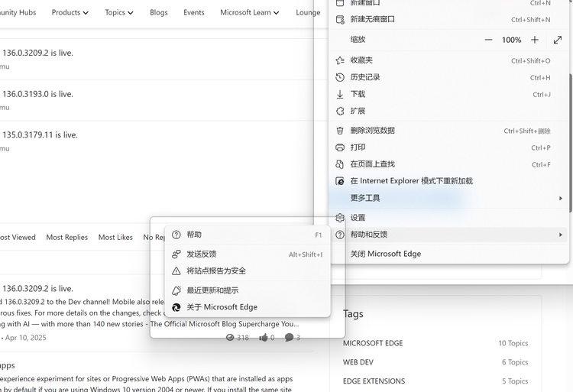Click the 发送反馈 feedback icon
Screen dimensions: 573x392
coord(176,254)
